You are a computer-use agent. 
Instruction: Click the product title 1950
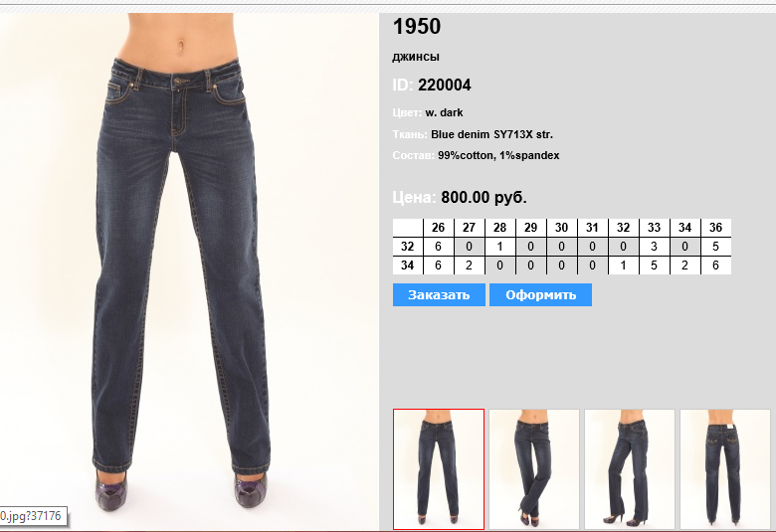(417, 26)
